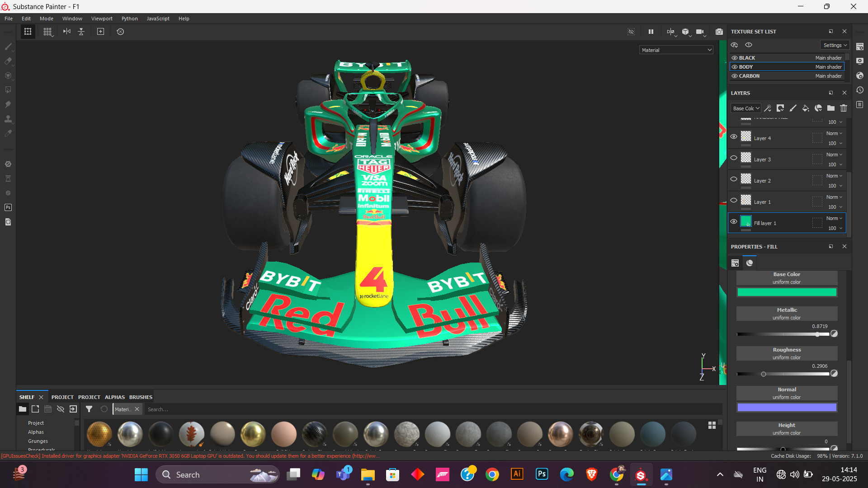Hide Layer 4 with its eye icon
The image size is (868, 488).
click(x=734, y=136)
